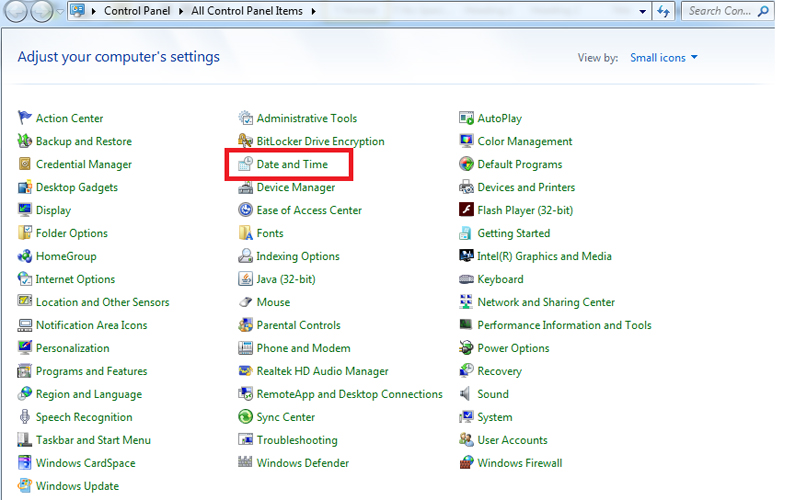
Task: Open the View by Small icons dropdown
Action: point(664,58)
